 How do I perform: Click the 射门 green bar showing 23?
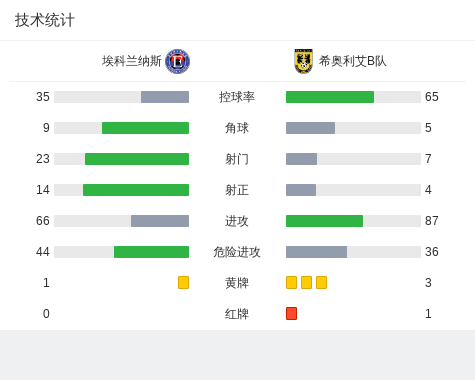[137, 159]
